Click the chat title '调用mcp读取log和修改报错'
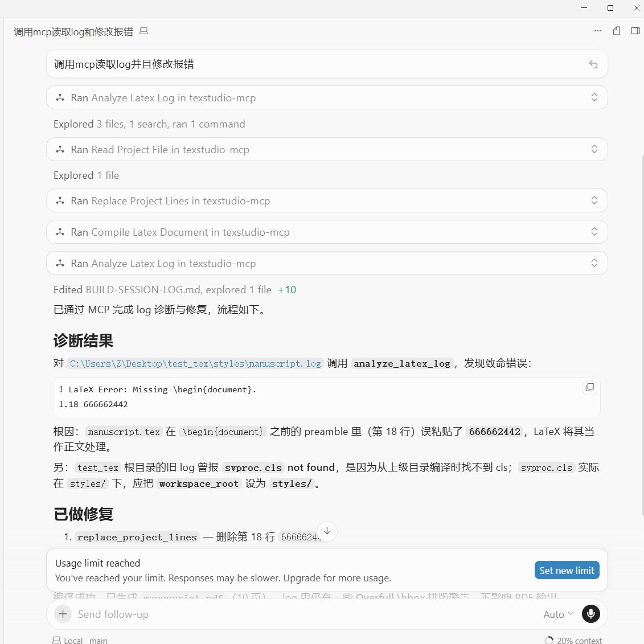This screenshot has height=644, width=644. tap(73, 32)
